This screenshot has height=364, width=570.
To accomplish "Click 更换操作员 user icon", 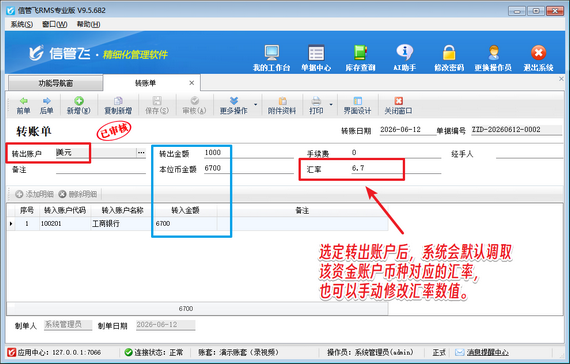I will point(493,57).
